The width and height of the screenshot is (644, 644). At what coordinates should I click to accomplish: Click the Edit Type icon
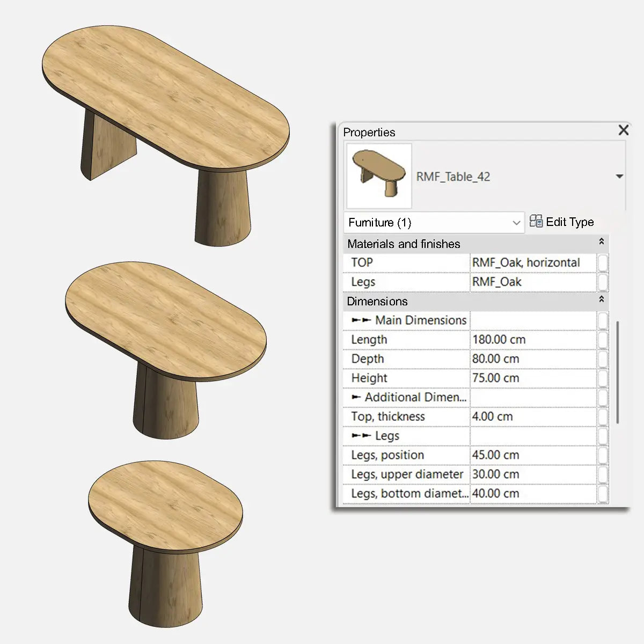tap(536, 222)
